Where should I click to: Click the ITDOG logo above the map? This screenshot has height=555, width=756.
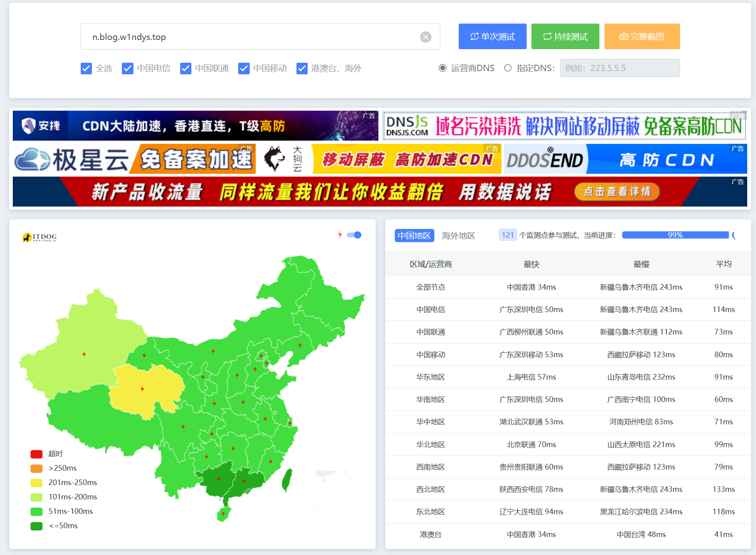click(x=40, y=236)
